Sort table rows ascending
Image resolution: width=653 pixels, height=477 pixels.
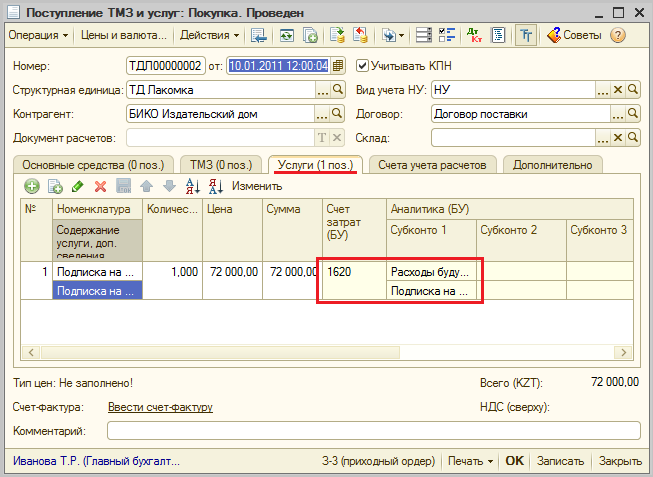click(x=192, y=186)
